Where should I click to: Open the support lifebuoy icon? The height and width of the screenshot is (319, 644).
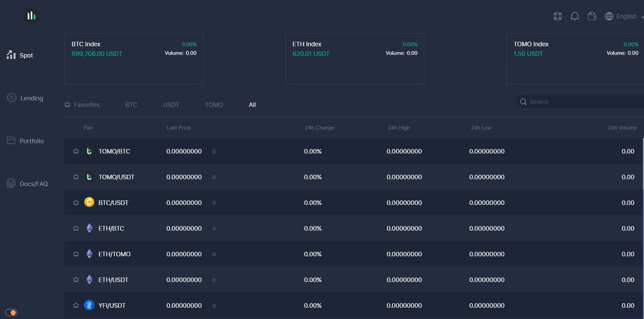(558, 17)
